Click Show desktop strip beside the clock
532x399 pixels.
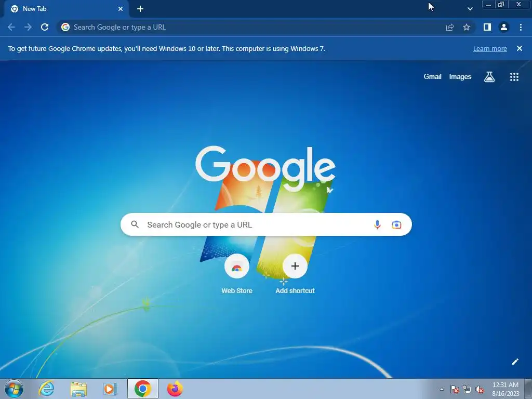(x=528, y=389)
